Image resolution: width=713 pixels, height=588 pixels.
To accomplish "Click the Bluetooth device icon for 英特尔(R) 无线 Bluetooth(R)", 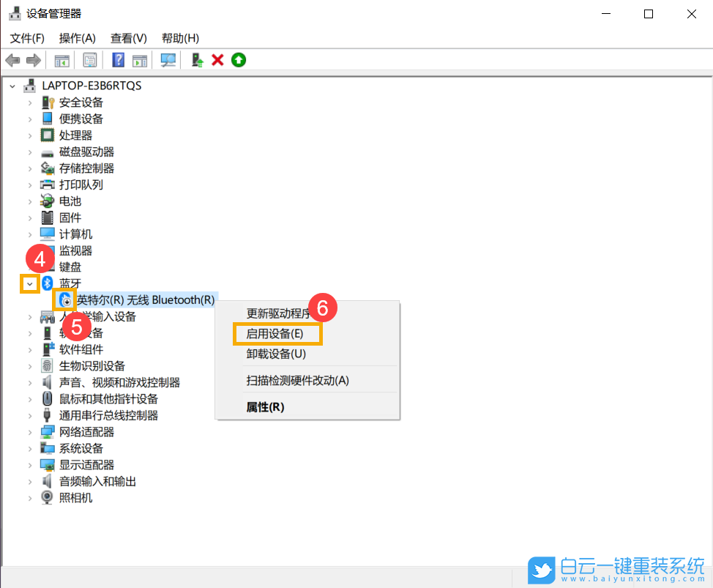I will (64, 299).
